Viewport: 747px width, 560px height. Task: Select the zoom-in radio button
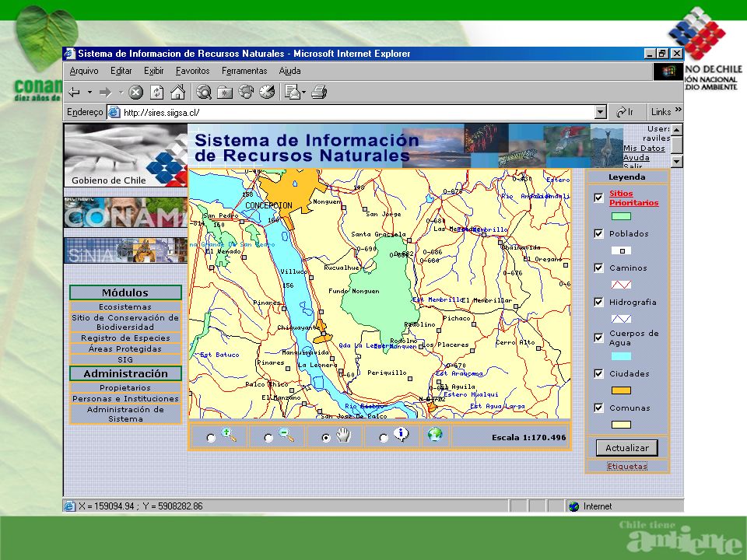click(211, 438)
